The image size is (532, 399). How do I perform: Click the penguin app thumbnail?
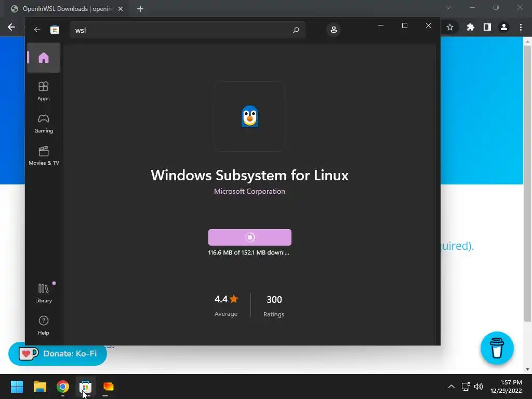(x=250, y=116)
